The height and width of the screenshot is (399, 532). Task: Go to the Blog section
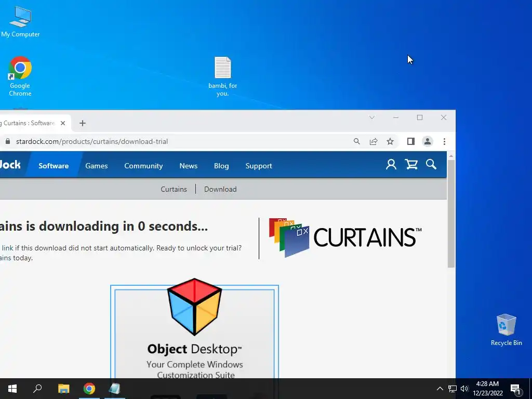tap(221, 166)
